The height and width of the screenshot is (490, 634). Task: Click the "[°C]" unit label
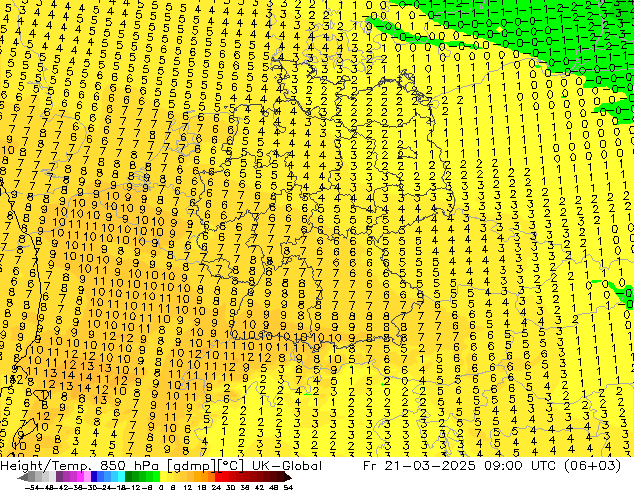point(231,466)
